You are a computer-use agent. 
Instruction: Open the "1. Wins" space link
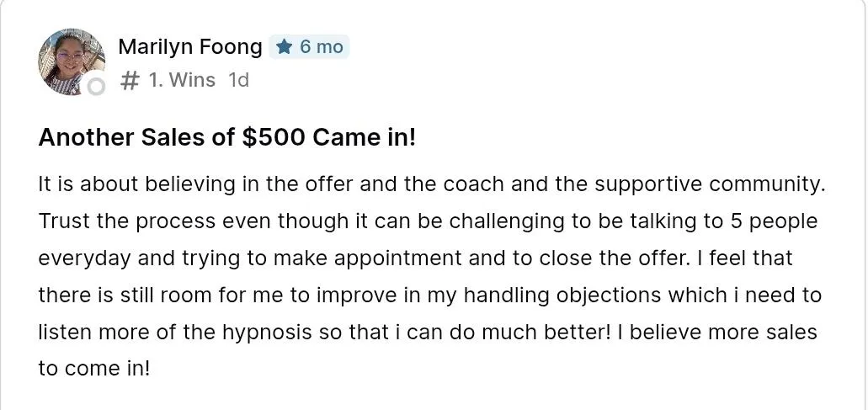(x=182, y=80)
